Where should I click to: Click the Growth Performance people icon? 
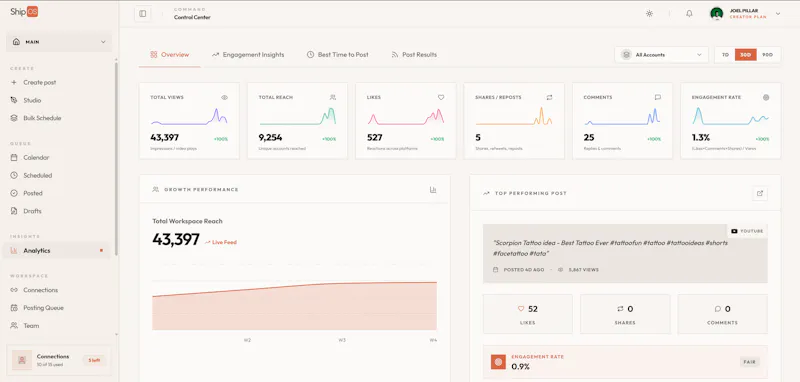tap(156, 190)
